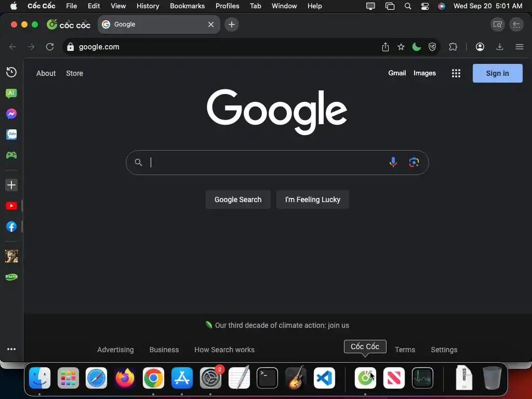Open the View menu

click(118, 6)
